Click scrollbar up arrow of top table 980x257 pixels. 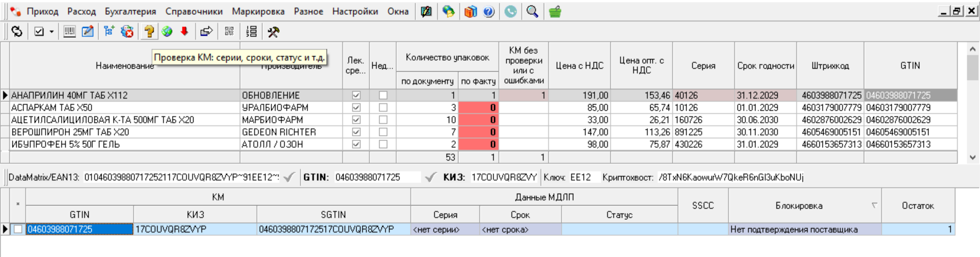click(x=972, y=49)
